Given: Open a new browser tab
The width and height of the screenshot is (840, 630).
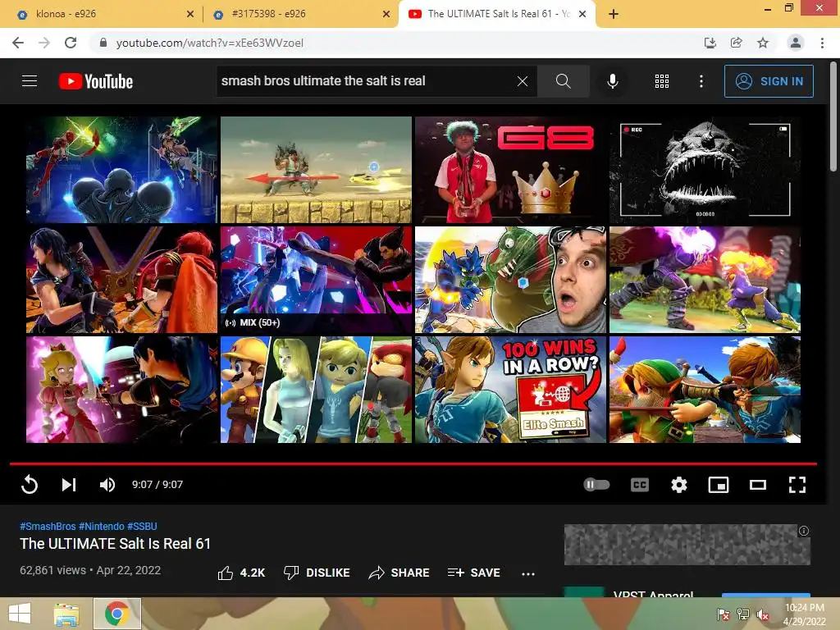Looking at the screenshot, I should tap(614, 15).
